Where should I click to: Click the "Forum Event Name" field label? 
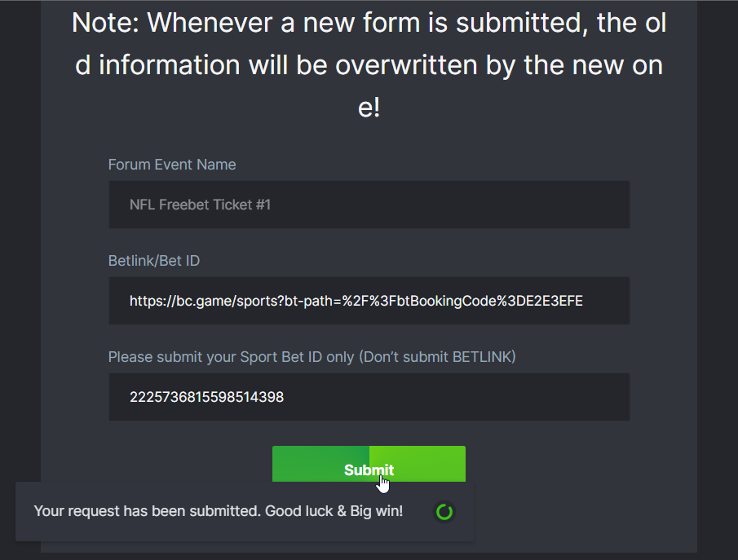172,165
